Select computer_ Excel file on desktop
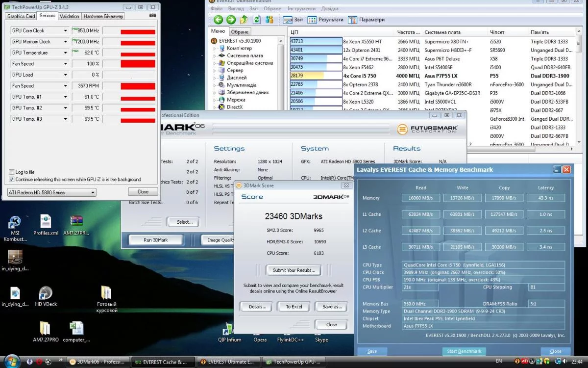Image resolution: width=588 pixels, height=368 pixels. (x=76, y=332)
